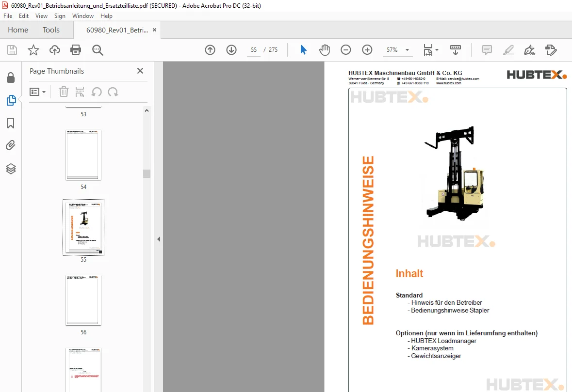572x392 pixels.
Task: Switch to the Tools tab
Action: click(x=51, y=30)
